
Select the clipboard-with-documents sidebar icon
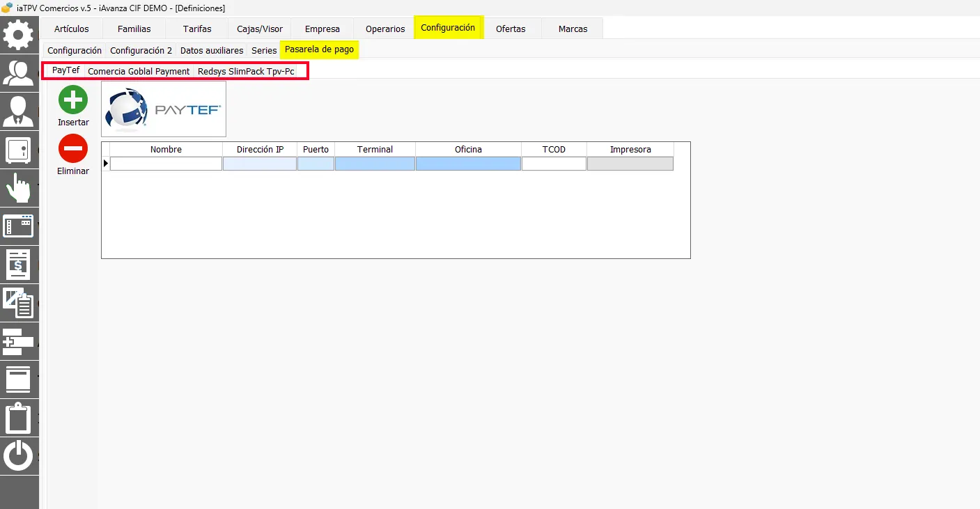click(x=19, y=303)
